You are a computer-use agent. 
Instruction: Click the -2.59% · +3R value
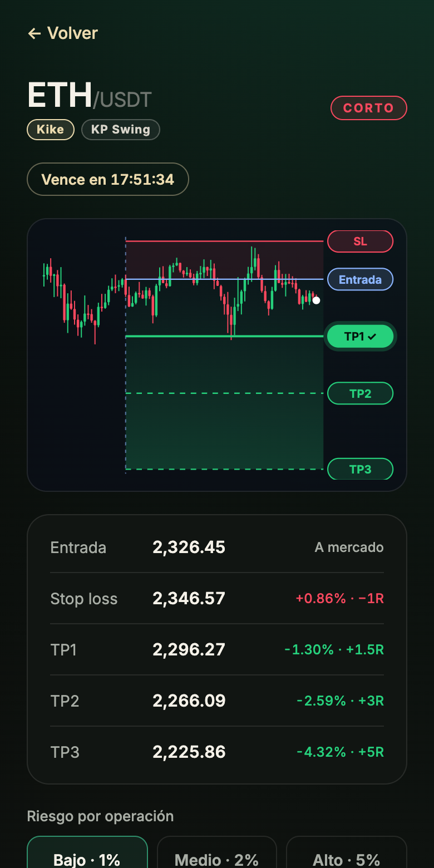(340, 701)
